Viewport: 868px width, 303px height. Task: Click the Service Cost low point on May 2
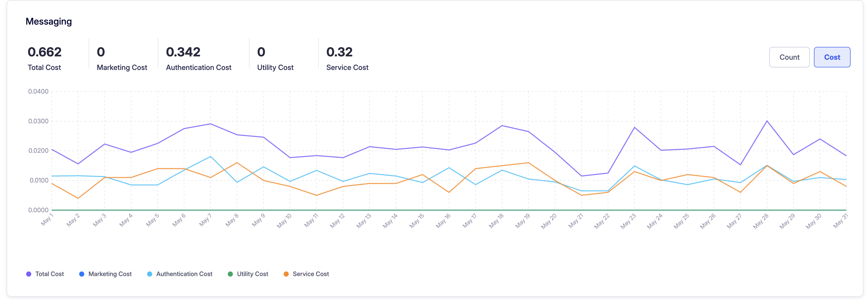pos(78,198)
